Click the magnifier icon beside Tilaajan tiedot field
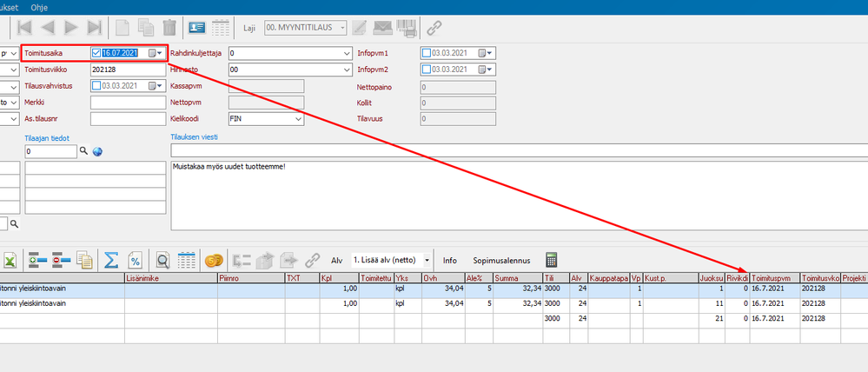 [x=83, y=152]
